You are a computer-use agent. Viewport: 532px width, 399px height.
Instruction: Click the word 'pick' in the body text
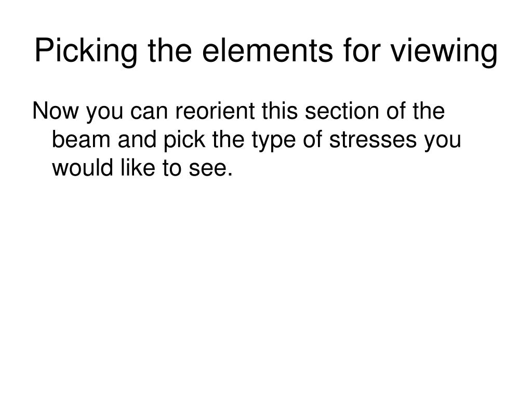[184, 140]
